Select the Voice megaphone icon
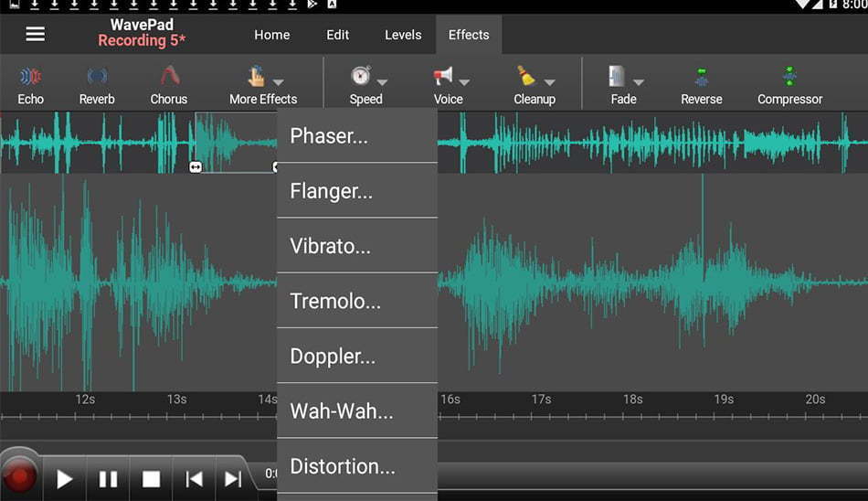The image size is (868, 501). point(443,76)
